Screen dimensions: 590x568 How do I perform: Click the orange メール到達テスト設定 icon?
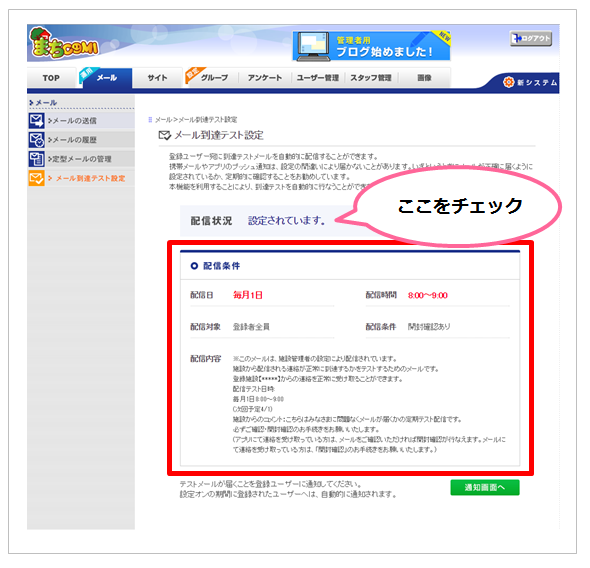click(36, 178)
